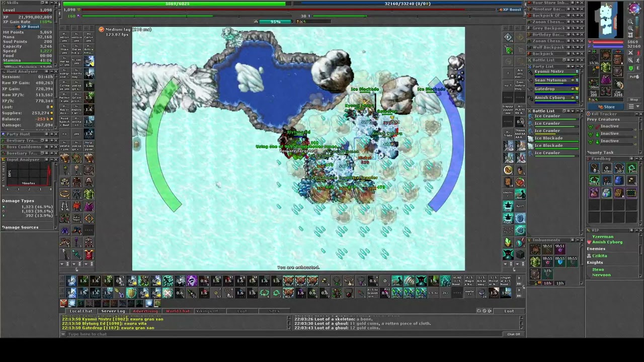Target the first Ice Blockade in Battle List
Viewport: 644px width, 362px height.
[555, 139]
